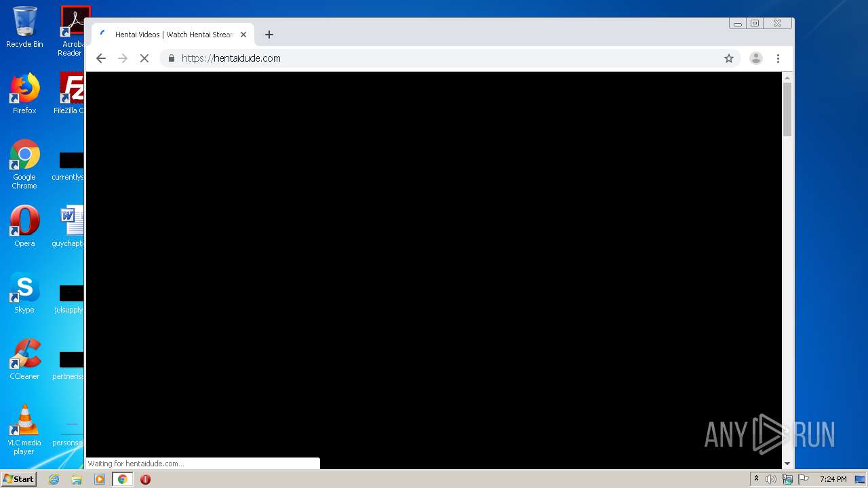Screen dimensions: 868x488
Task: Open Opera desktop shortcut
Action: 24,226
